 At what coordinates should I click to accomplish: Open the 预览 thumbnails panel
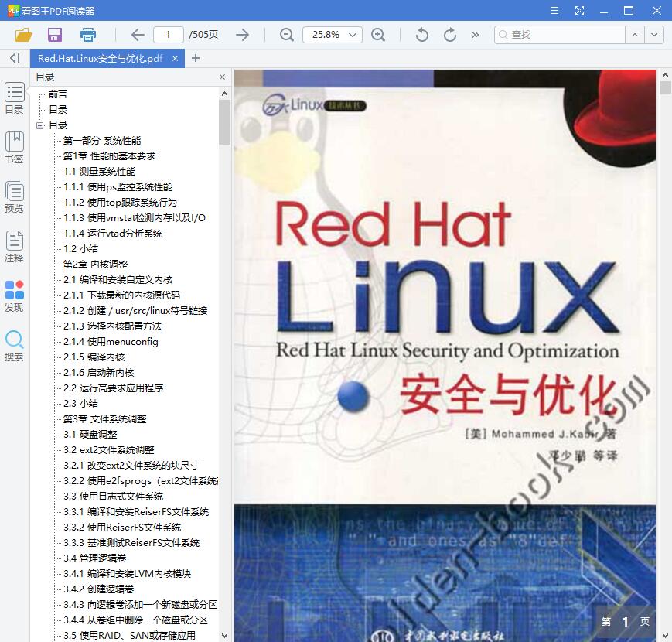tap(14, 197)
